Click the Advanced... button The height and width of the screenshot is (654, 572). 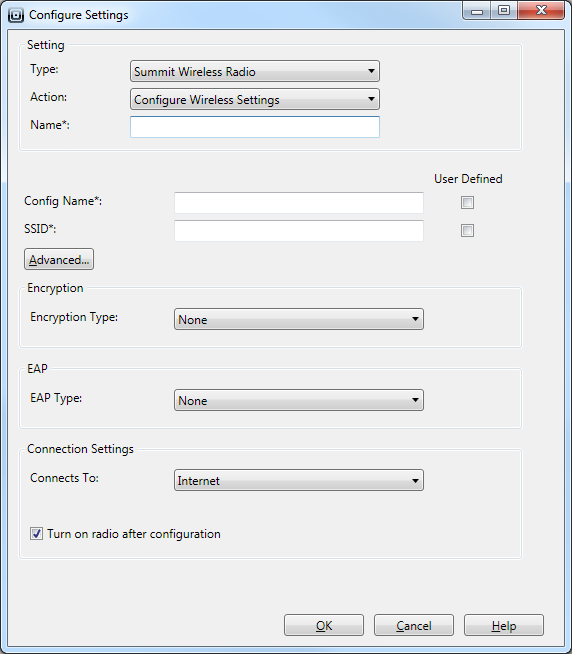pyautogui.click(x=59, y=259)
